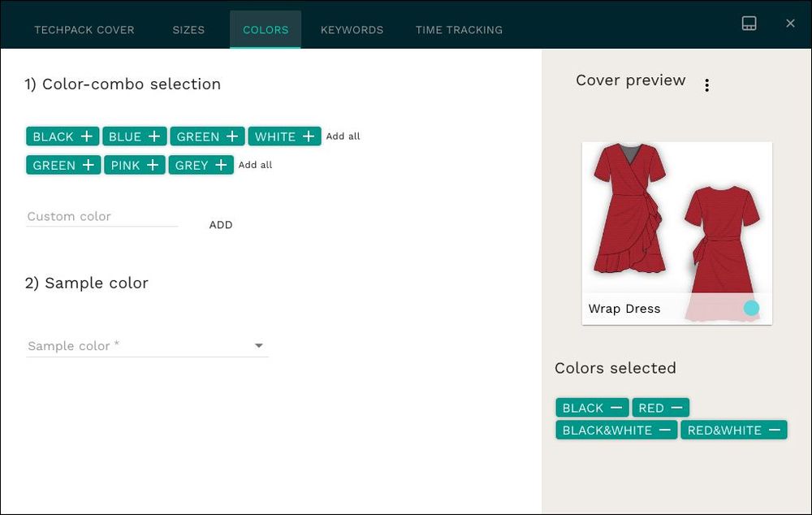Switch to the KEYWORDS tab
The height and width of the screenshot is (515, 812).
(352, 30)
